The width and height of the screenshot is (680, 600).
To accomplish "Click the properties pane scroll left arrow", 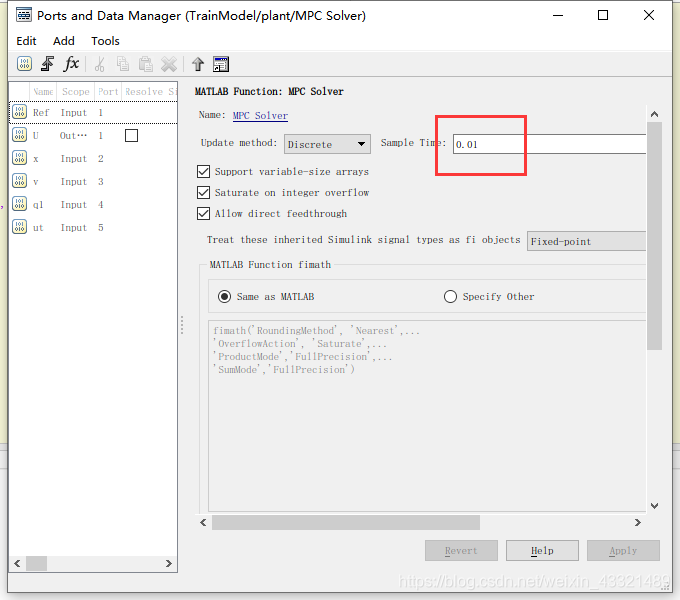I will 203,522.
